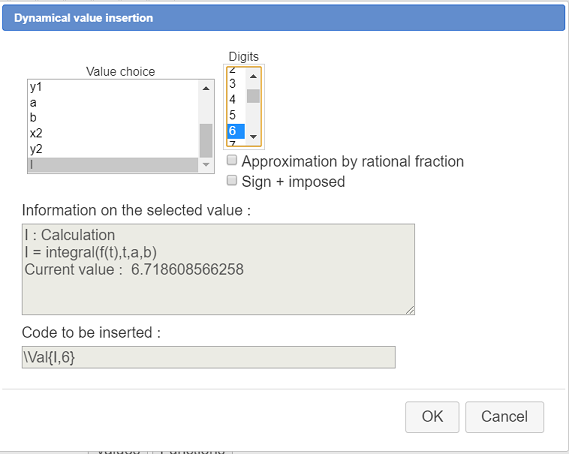Viewport: 569px width, 454px height.
Task: Click Digits list scroll down arrow
Action: (x=253, y=137)
